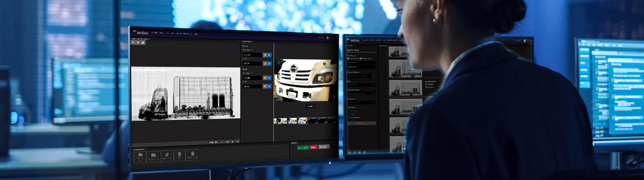Expand the Sites dropdown in search filters

(x=361, y=85)
